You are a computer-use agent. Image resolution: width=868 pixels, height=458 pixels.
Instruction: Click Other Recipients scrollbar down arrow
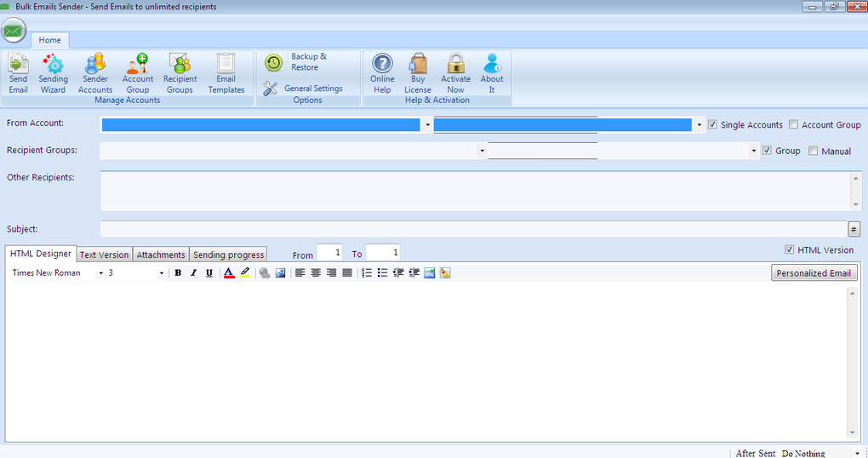pyautogui.click(x=856, y=205)
